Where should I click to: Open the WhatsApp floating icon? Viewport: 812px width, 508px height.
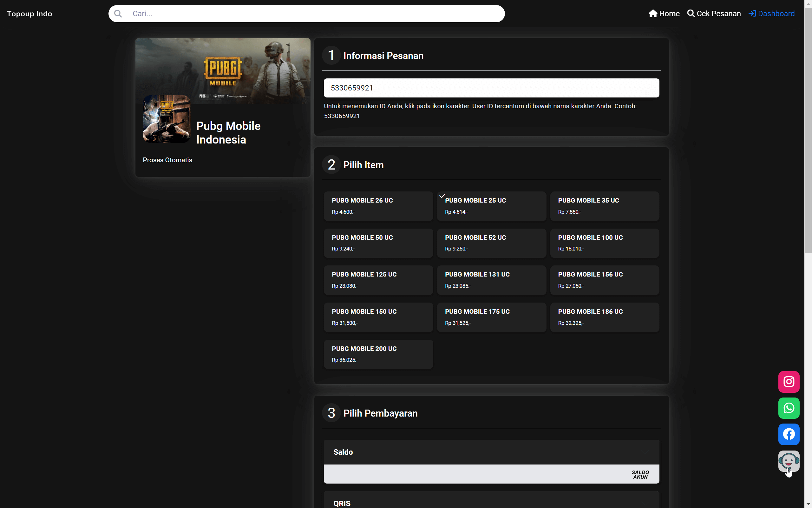[x=789, y=408]
